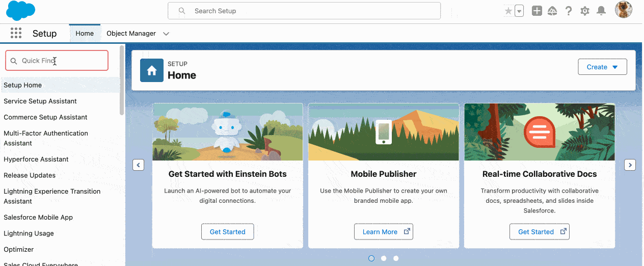Screen dimensions: 644x266
Task: Click the Get Started with Einstein Bots heading
Action: click(228, 174)
